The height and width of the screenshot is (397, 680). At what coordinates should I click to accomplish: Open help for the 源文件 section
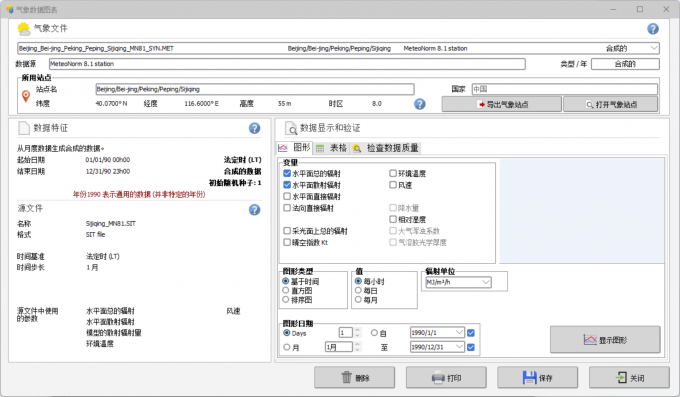(255, 210)
